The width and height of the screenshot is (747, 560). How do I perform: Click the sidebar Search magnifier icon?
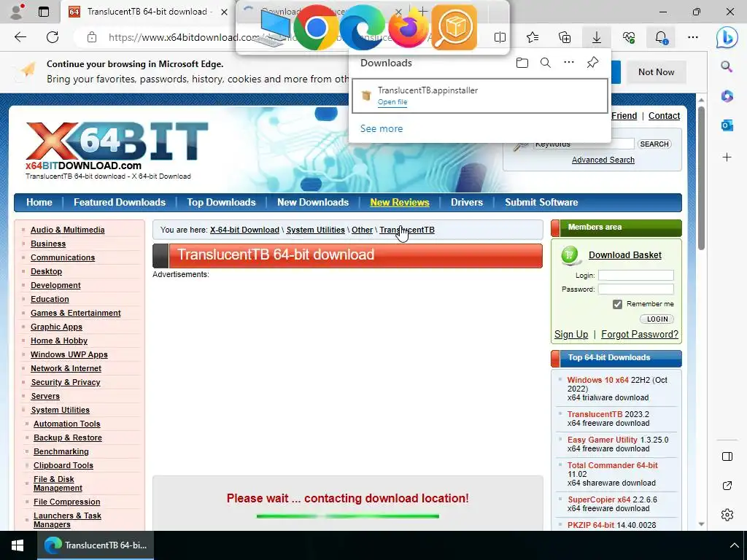tap(727, 66)
